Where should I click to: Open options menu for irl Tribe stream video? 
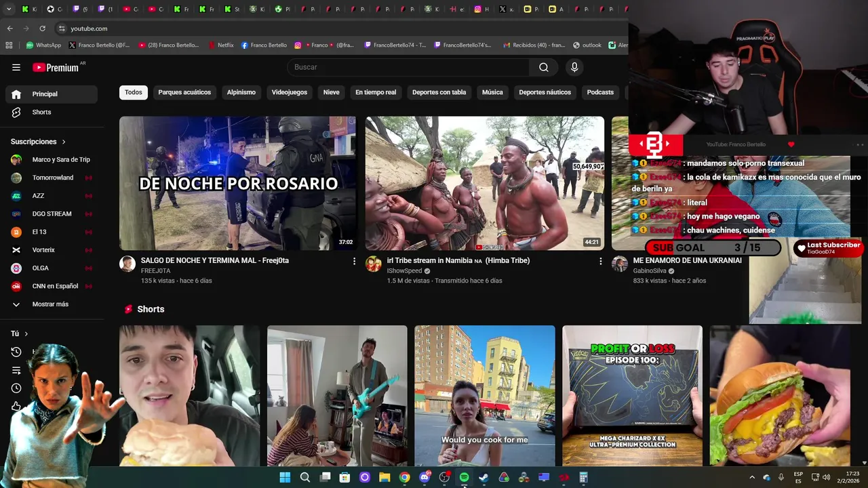click(600, 261)
